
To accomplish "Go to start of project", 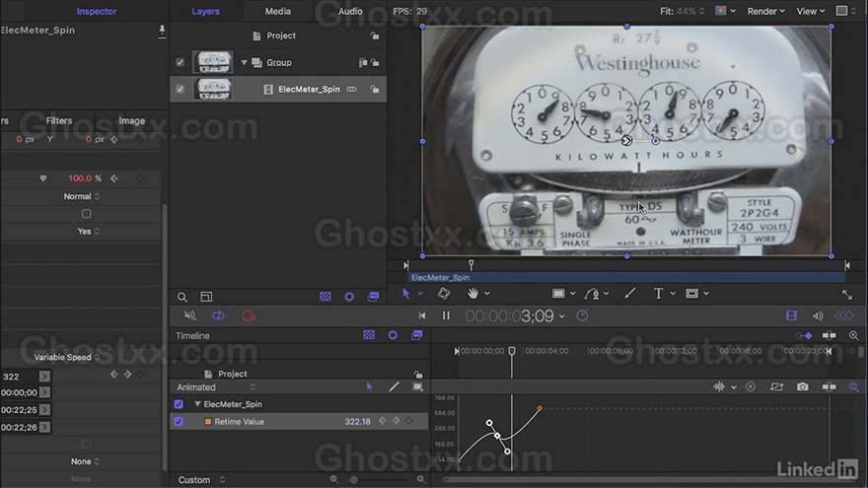I will 422,315.
